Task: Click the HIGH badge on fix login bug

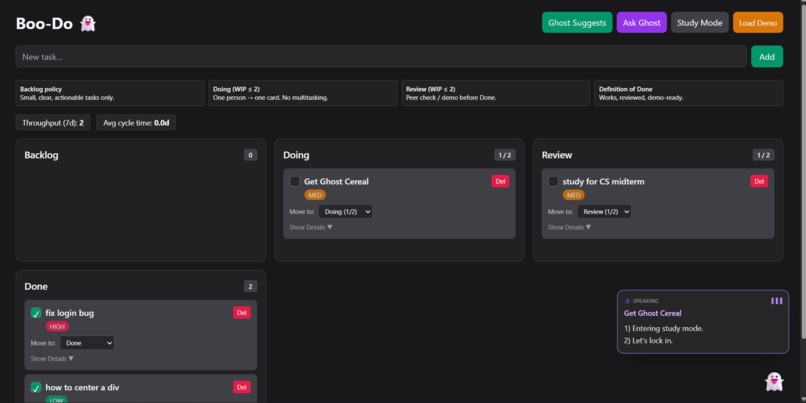Action: [x=57, y=326]
